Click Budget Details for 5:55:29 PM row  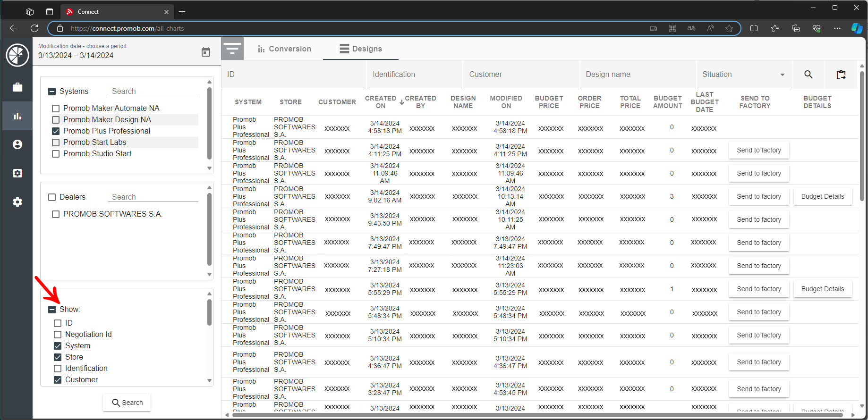823,289
